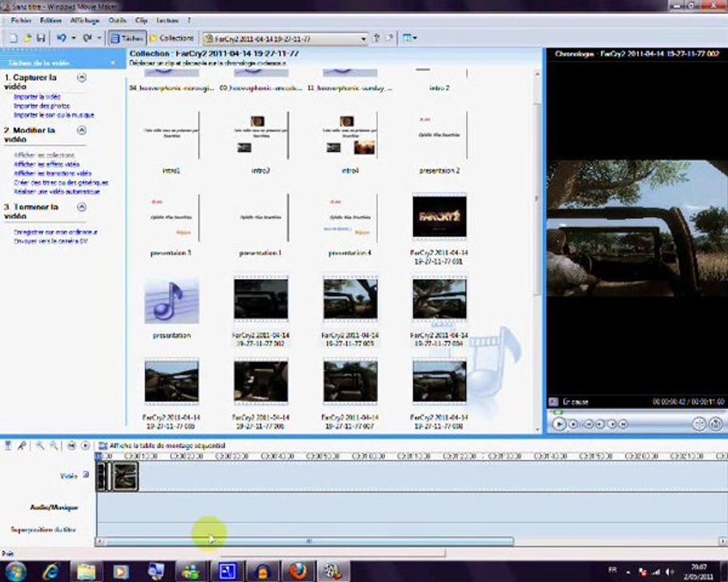This screenshot has height=582, width=728.
Task: Select the intro3 clip thumbnail
Action: click(261, 135)
